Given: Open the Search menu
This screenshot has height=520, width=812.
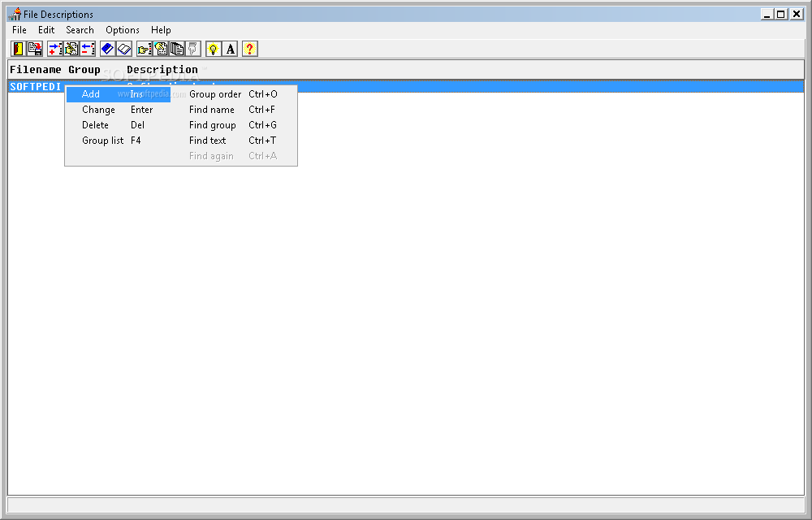Looking at the screenshot, I should click(80, 30).
